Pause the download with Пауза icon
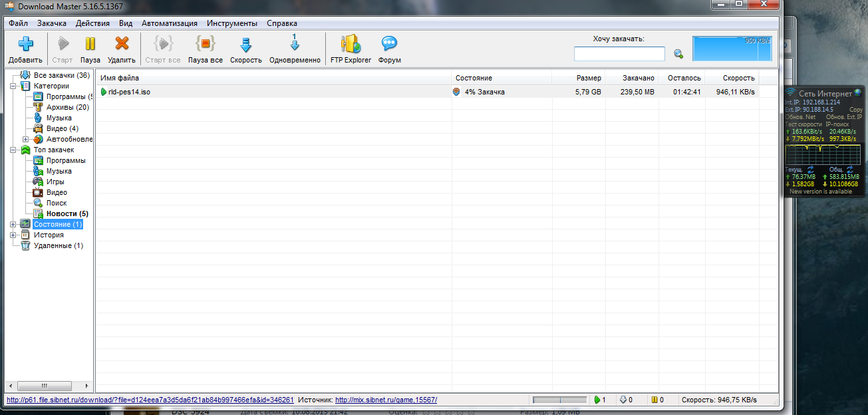The width and height of the screenshot is (868, 415). (90, 45)
